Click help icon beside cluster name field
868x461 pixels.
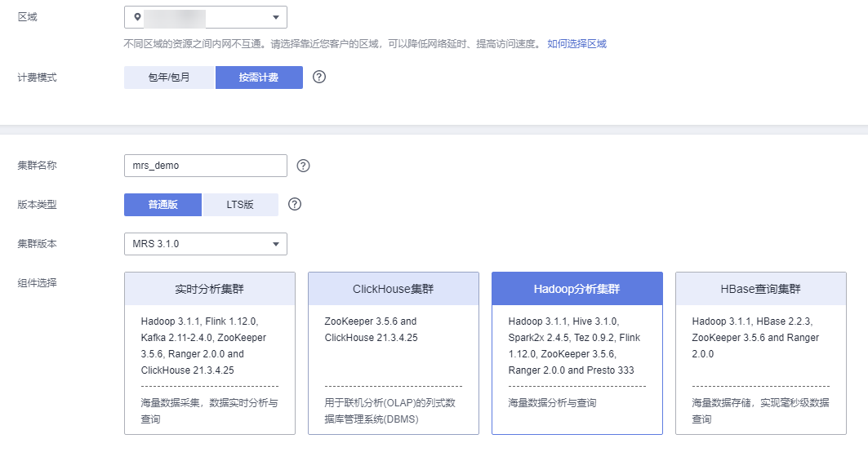[303, 166]
